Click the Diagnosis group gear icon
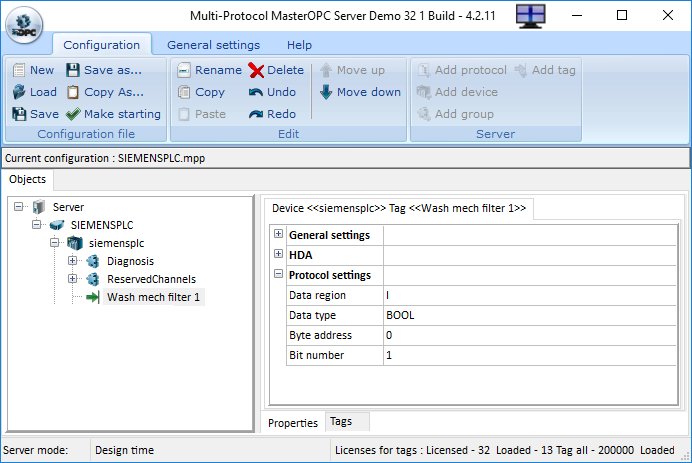This screenshot has height=463, width=692. pos(93,261)
